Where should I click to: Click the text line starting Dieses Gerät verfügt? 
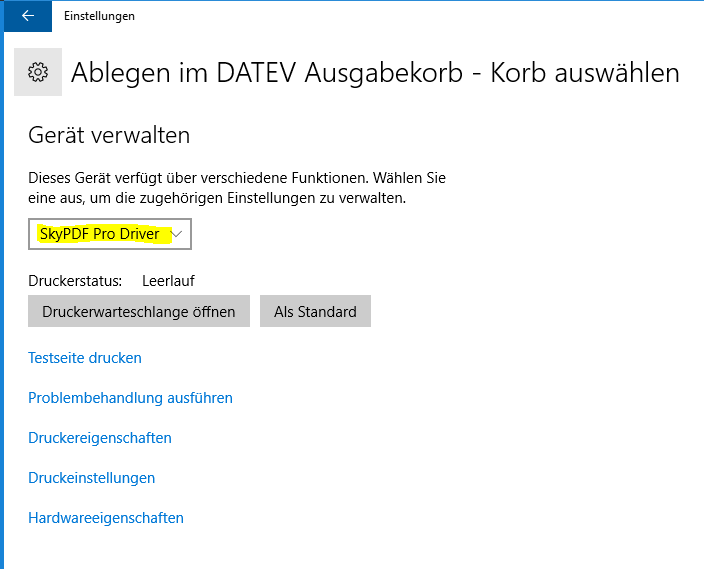point(237,178)
